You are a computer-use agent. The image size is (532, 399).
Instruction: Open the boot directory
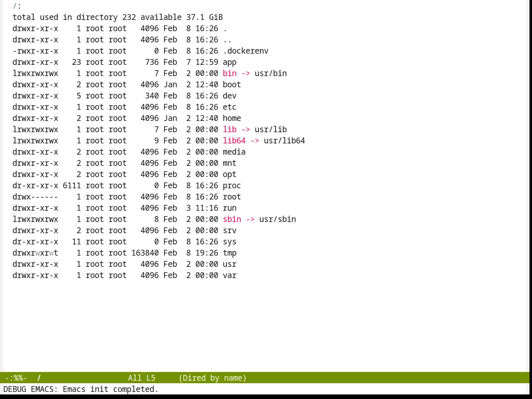(x=232, y=85)
